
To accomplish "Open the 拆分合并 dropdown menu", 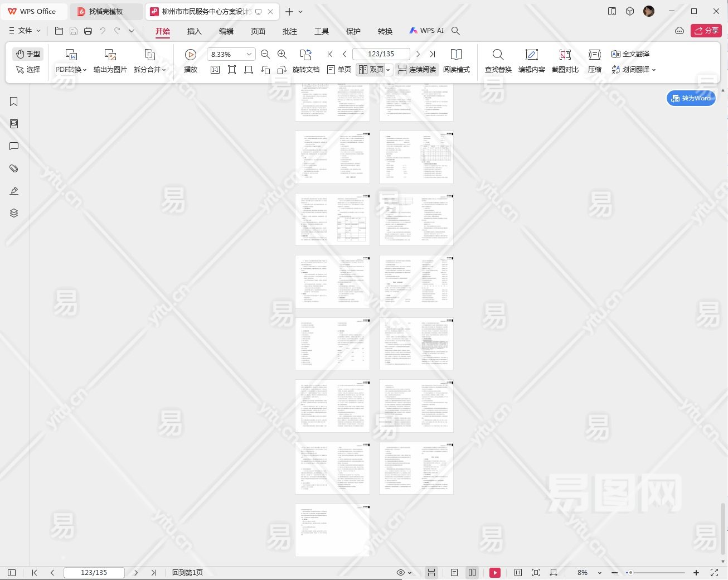I will coord(149,70).
